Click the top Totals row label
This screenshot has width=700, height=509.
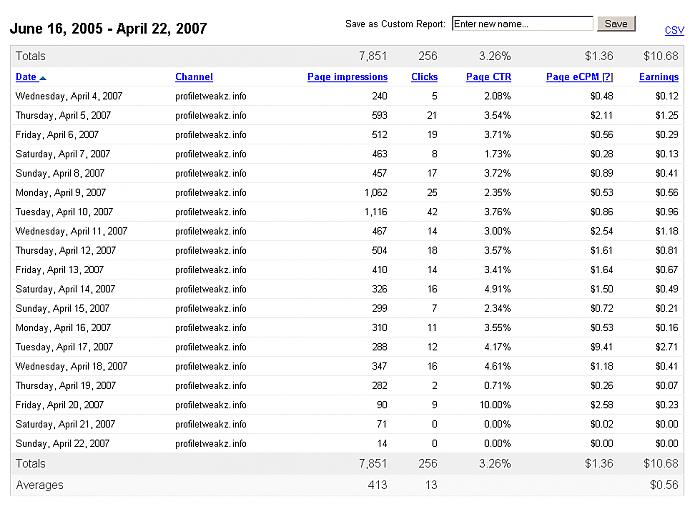pos(30,56)
